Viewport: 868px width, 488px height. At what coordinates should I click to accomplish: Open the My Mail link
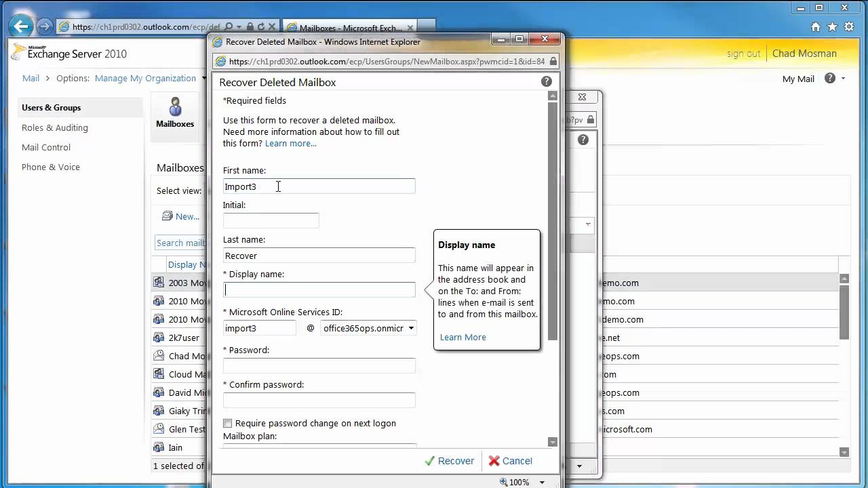point(798,79)
